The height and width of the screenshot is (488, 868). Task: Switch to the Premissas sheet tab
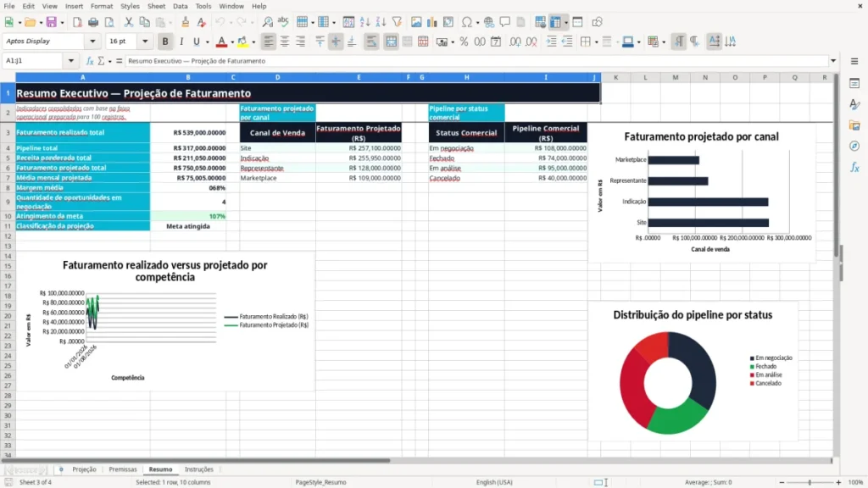[122, 469]
